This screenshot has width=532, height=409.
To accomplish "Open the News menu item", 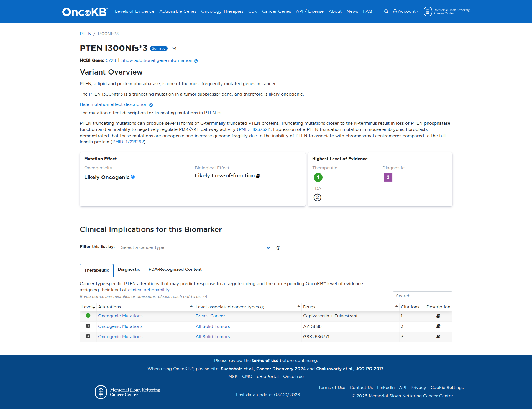I will click(x=352, y=11).
